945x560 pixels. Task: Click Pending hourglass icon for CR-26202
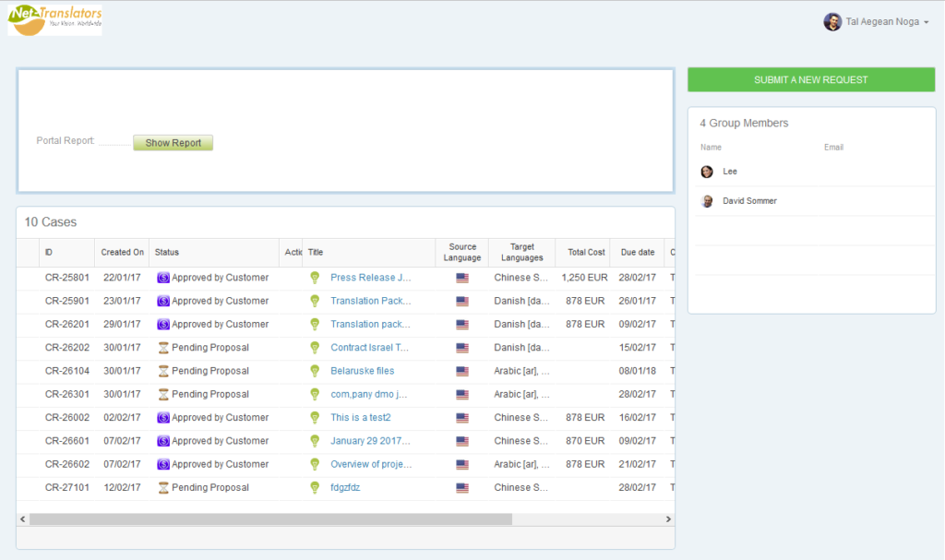click(163, 348)
